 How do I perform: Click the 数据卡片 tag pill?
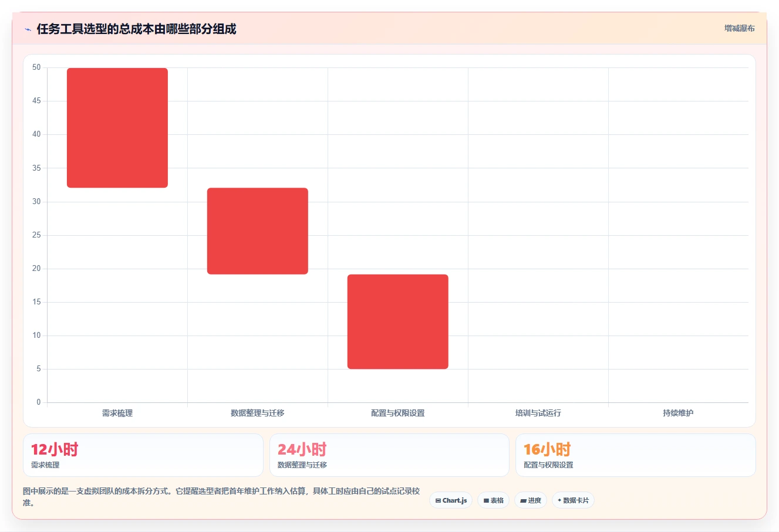(x=573, y=500)
